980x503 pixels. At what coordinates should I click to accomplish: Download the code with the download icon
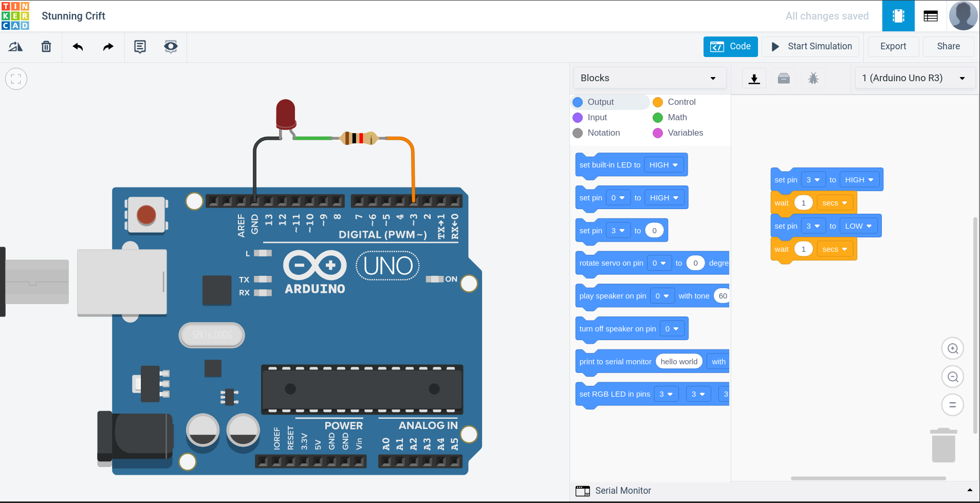[754, 79]
